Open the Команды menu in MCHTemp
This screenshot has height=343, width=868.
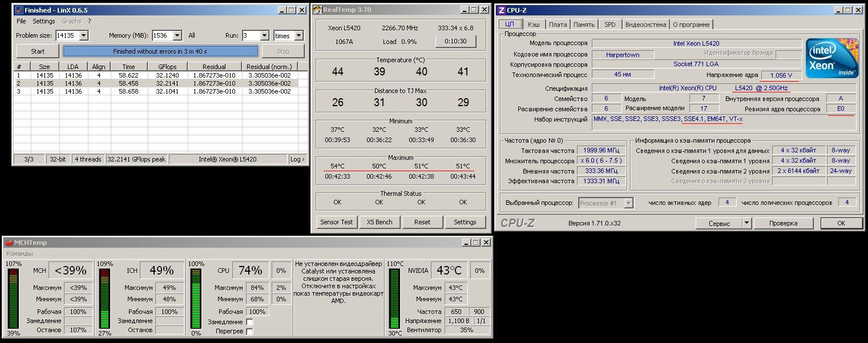19,253
